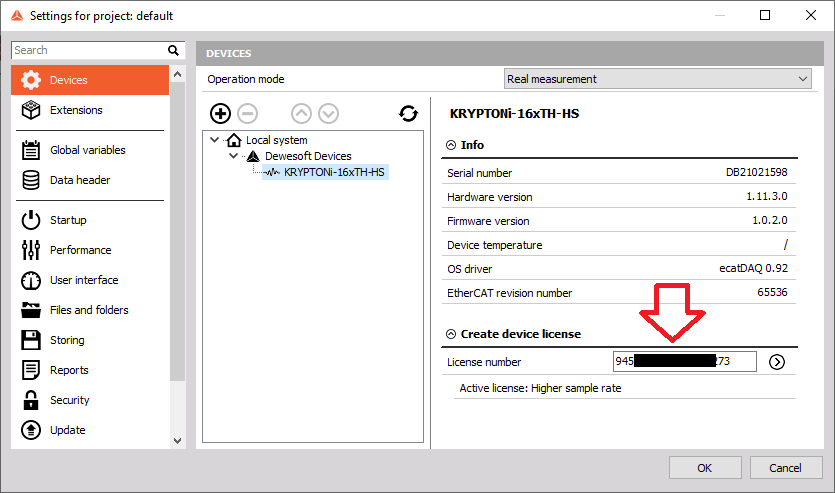Click the Files and folders icon
Image resolution: width=835 pixels, height=493 pixels.
31,310
